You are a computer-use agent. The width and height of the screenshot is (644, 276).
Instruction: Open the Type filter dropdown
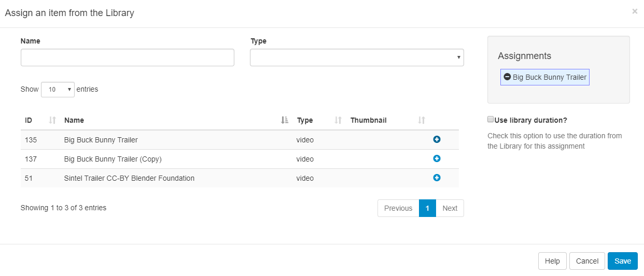[x=357, y=57]
